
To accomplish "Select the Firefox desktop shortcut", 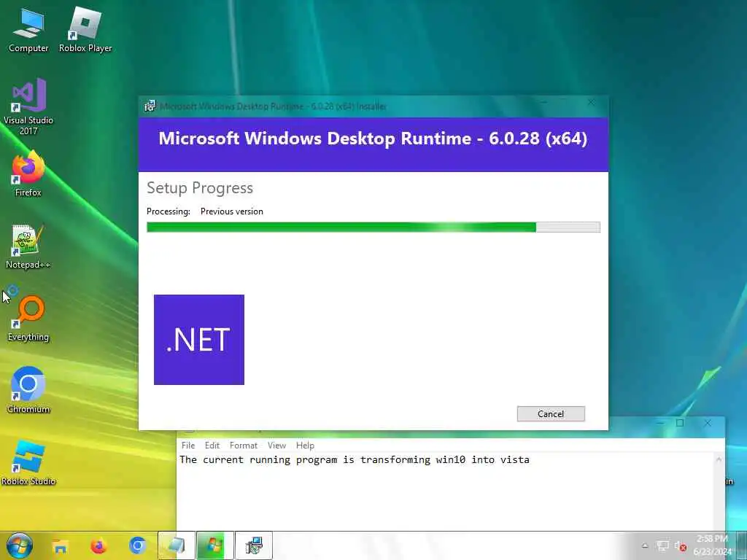I will [x=28, y=174].
